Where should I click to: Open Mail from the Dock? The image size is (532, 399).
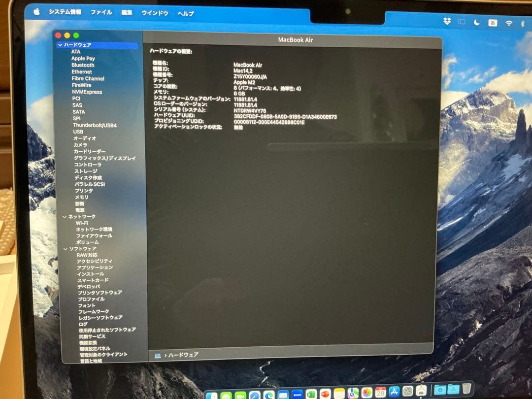282,393
